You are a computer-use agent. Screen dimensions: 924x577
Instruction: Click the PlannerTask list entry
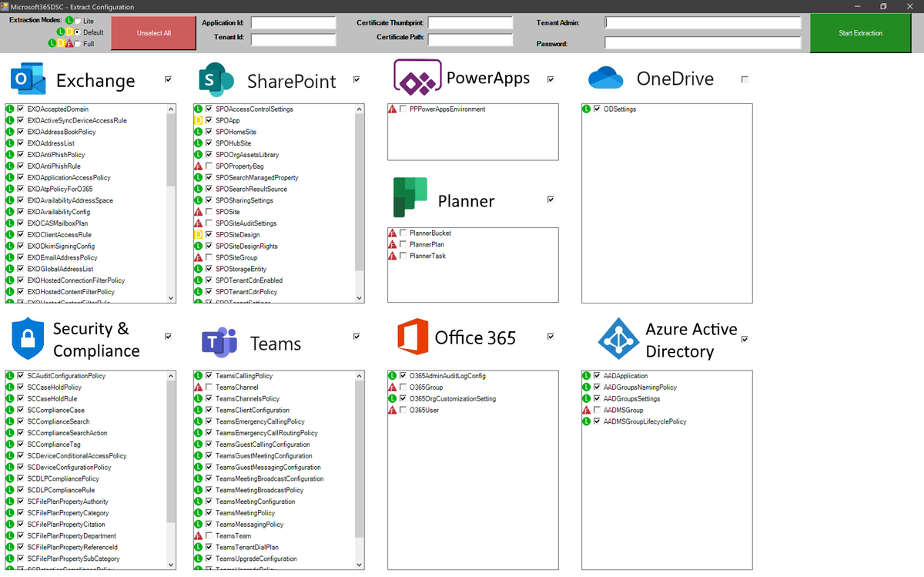(427, 257)
